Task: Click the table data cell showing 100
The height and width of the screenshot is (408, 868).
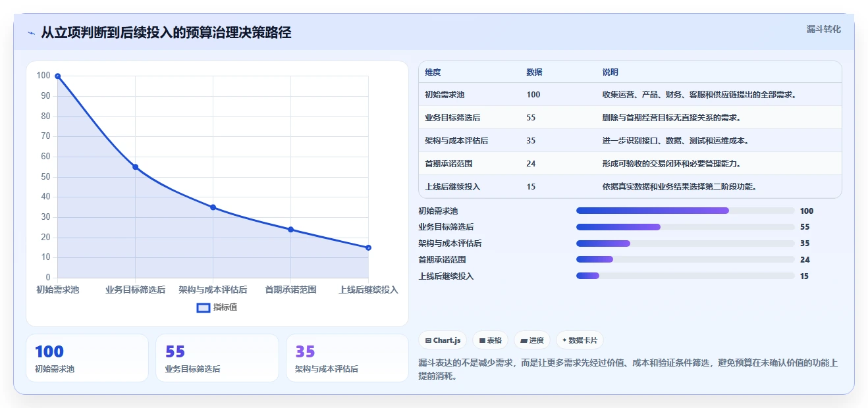Action: (x=533, y=95)
